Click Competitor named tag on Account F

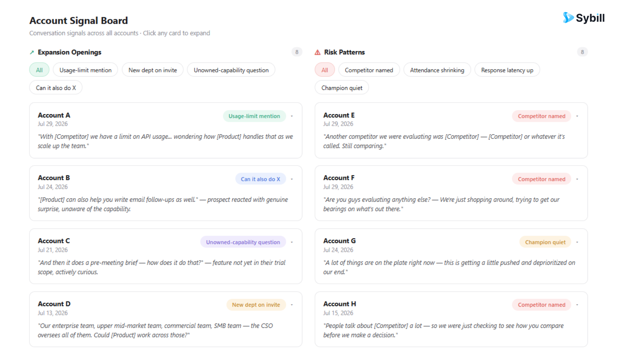[x=542, y=179]
